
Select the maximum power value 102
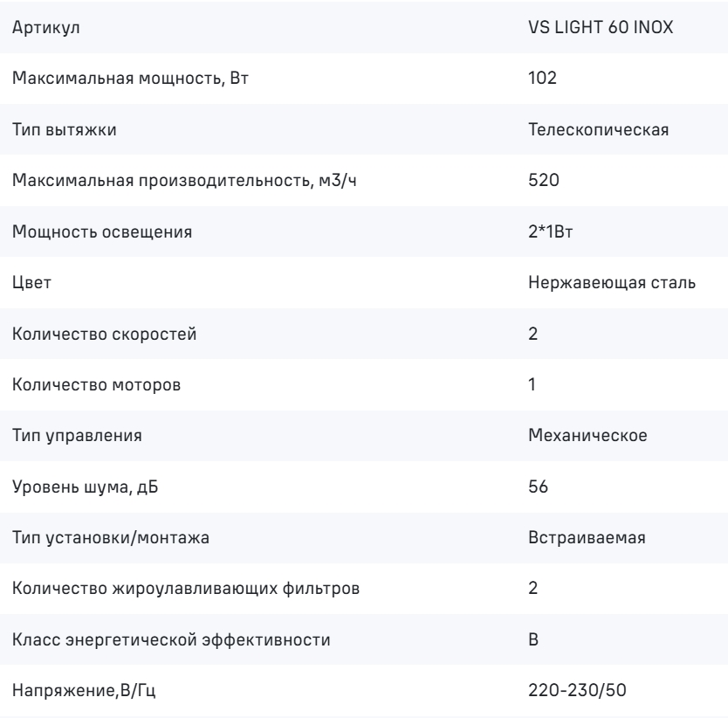click(x=542, y=78)
